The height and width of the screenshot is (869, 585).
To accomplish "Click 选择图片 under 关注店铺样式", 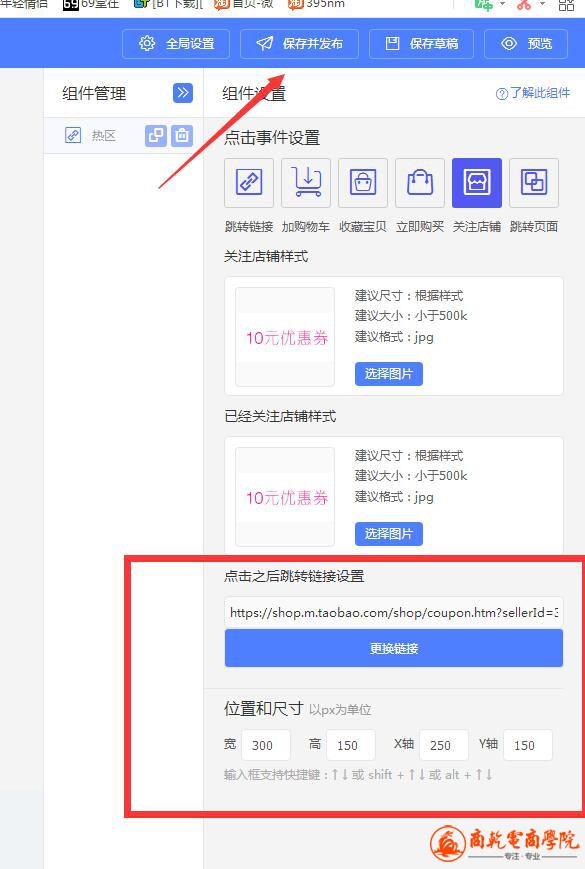I will pyautogui.click(x=389, y=374).
